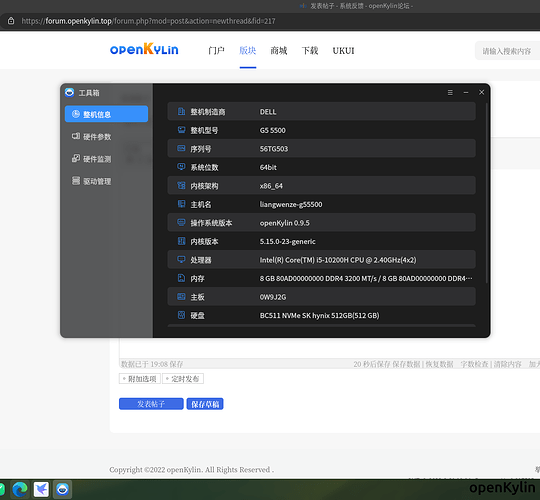The width and height of the screenshot is (540, 500).
Task: Click the openKylin logo link
Action: coord(144,49)
